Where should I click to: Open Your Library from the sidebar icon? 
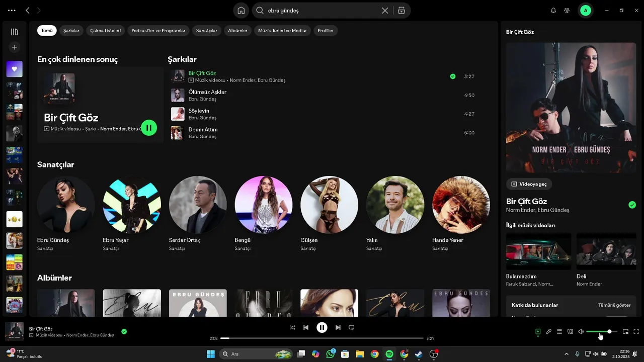coord(14,32)
